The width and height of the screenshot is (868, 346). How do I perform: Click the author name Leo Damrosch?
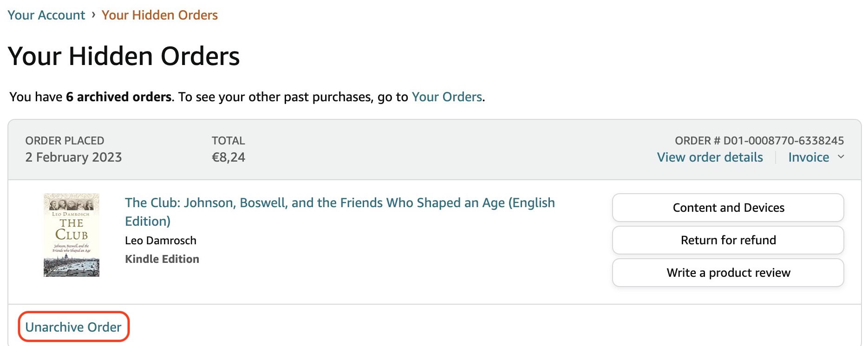click(161, 241)
